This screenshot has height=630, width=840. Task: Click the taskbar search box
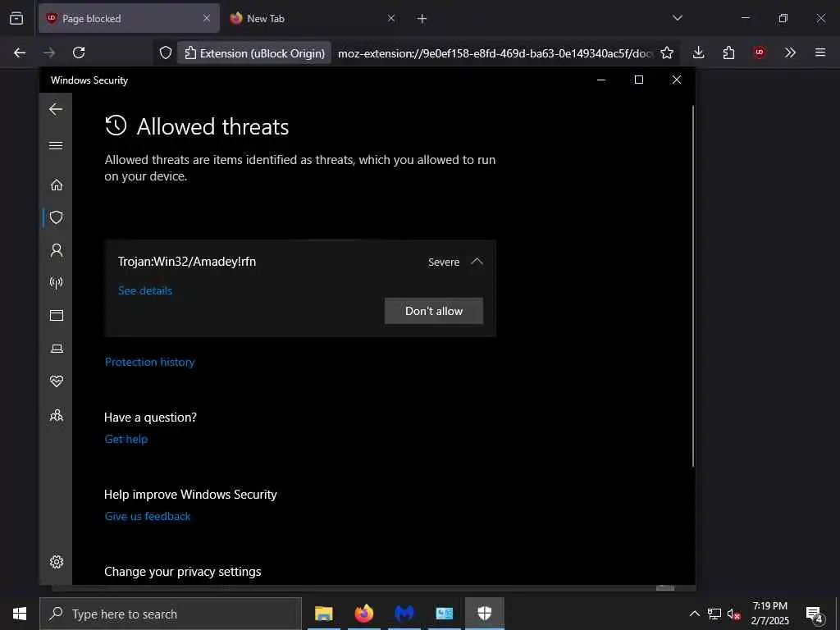(171, 614)
